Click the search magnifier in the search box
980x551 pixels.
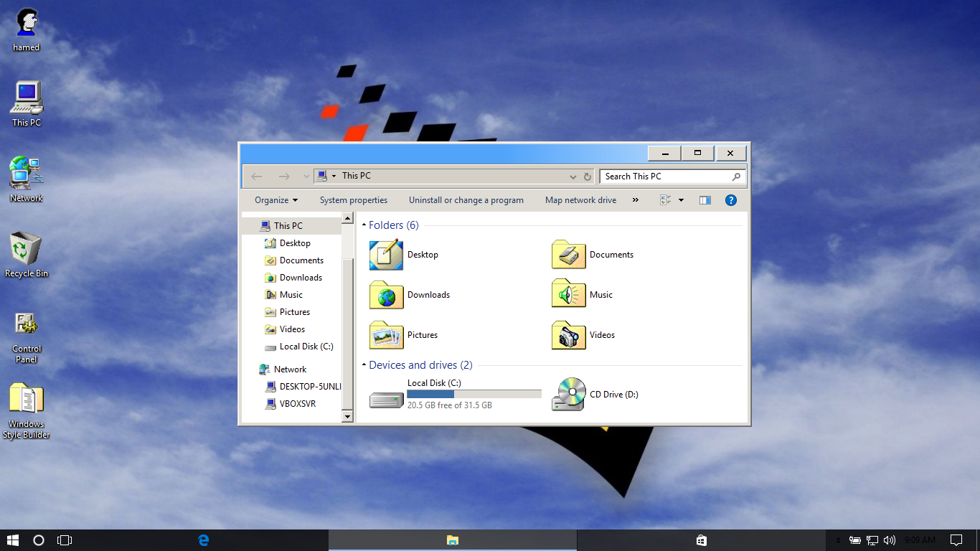point(736,176)
